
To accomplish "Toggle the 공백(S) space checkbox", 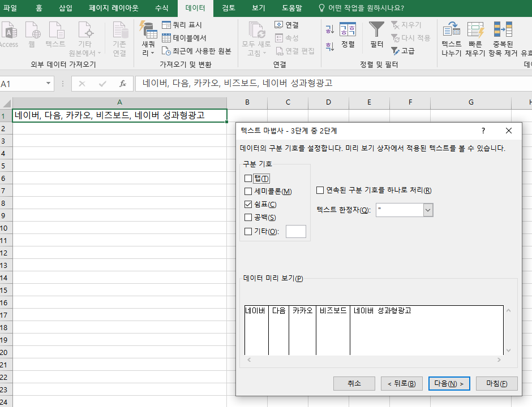I will (248, 218).
